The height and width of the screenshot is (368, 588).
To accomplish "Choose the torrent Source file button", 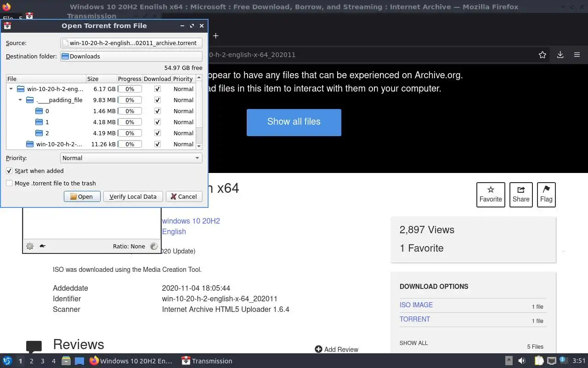I will coord(131,43).
